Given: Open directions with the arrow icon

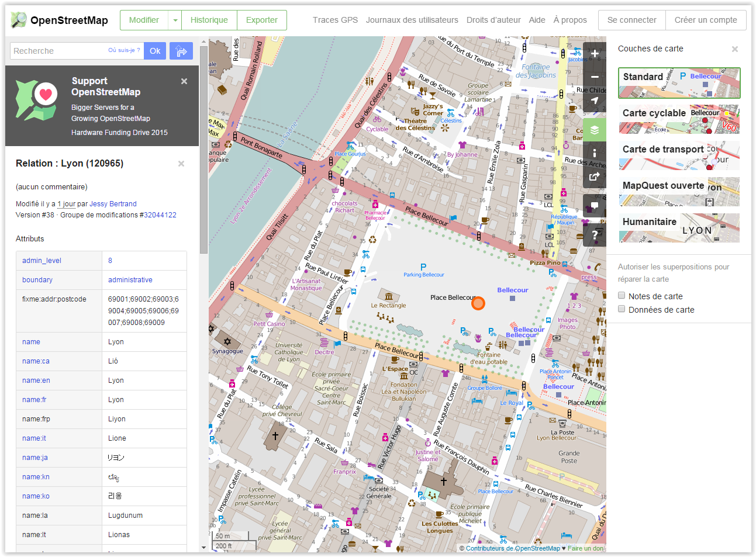Looking at the screenshot, I should coord(181,51).
